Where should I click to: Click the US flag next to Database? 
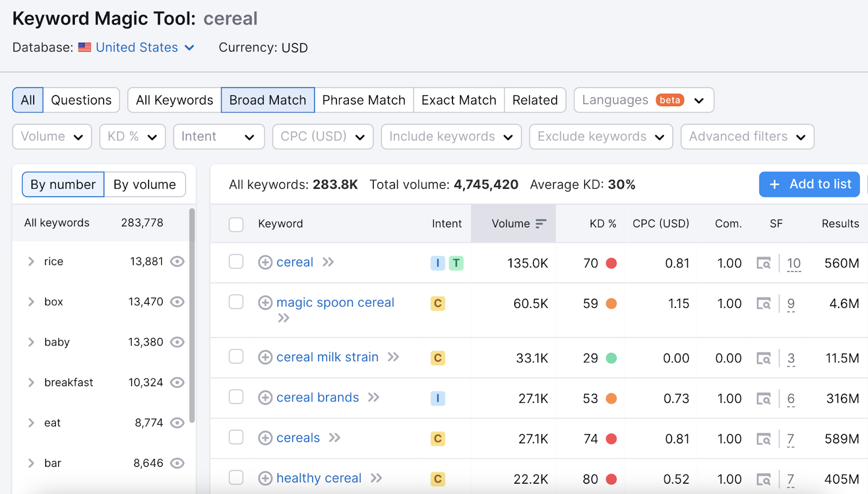pos(84,47)
